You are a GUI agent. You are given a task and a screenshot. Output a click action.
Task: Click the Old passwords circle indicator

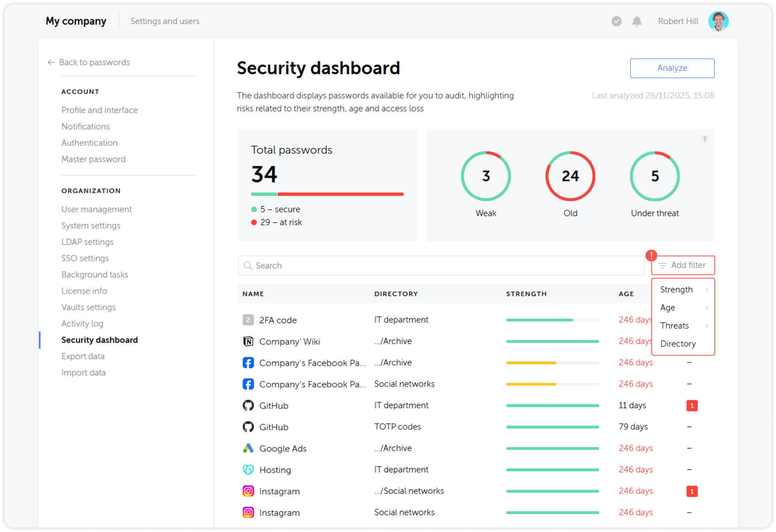[570, 176]
